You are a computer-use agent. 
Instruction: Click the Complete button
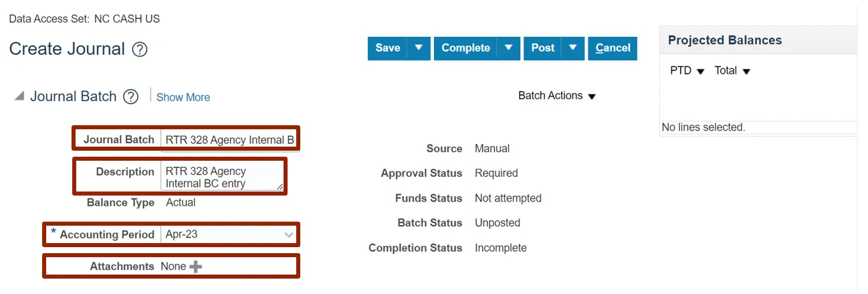465,48
